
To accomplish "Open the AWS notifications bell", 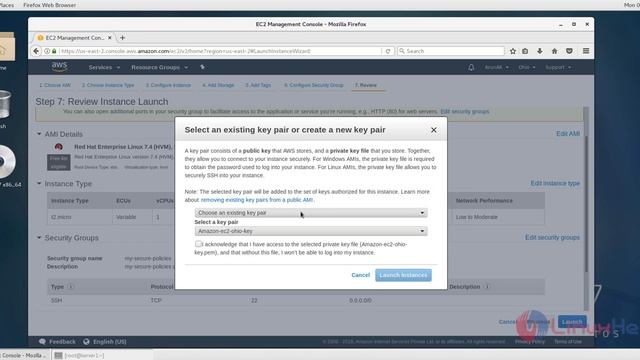I will click(471, 67).
